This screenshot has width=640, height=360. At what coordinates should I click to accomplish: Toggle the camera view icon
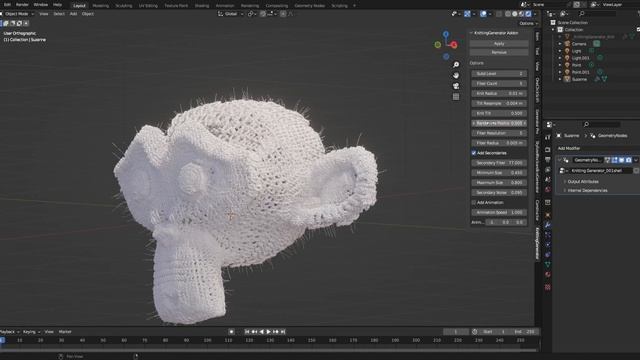pyautogui.click(x=456, y=86)
